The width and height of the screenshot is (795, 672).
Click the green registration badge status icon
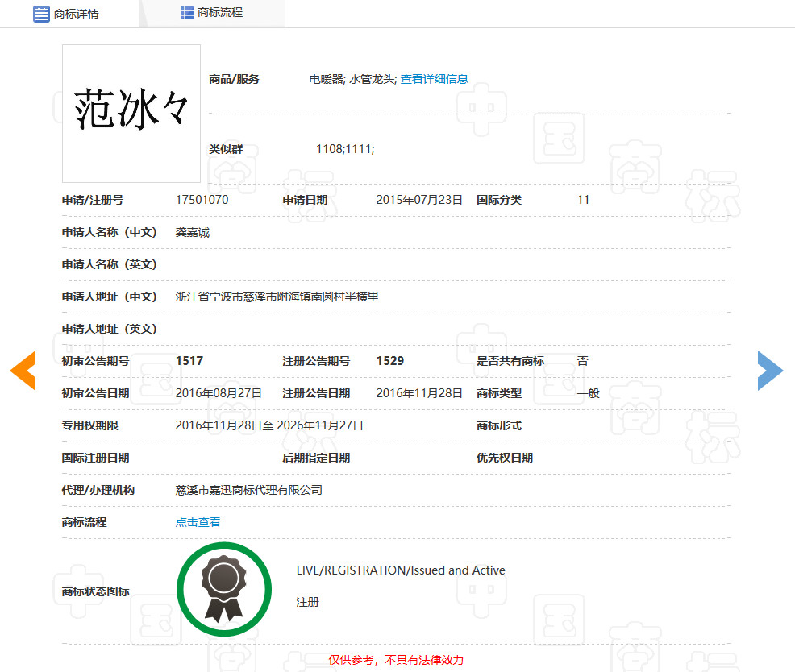click(224, 589)
